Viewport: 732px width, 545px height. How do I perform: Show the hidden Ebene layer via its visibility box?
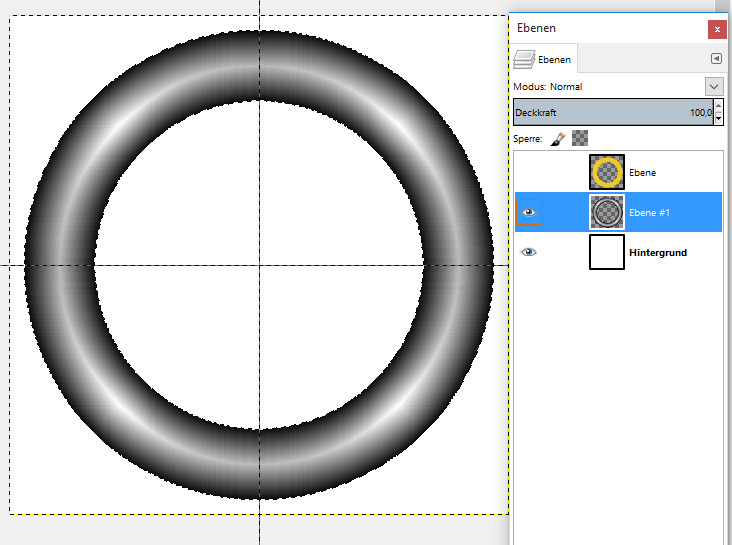[529, 172]
